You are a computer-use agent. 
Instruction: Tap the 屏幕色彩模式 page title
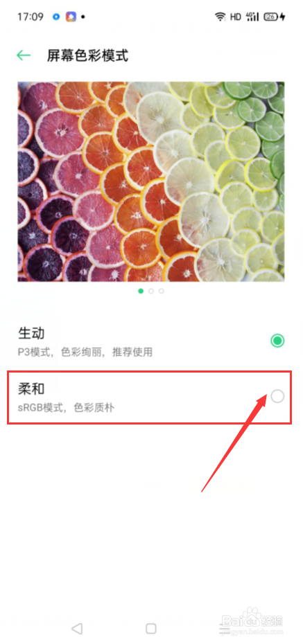(x=87, y=55)
